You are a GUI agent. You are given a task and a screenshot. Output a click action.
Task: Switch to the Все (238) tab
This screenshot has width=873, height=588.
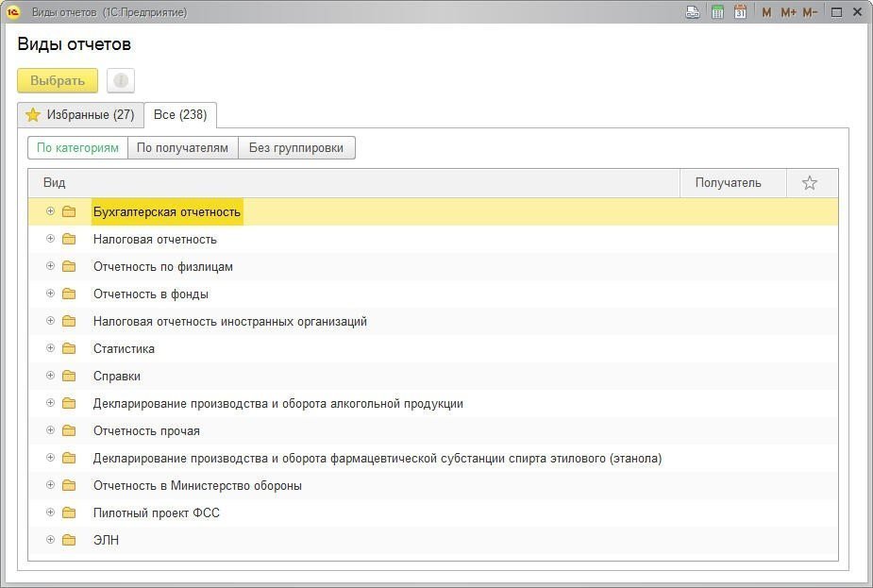coord(180,115)
